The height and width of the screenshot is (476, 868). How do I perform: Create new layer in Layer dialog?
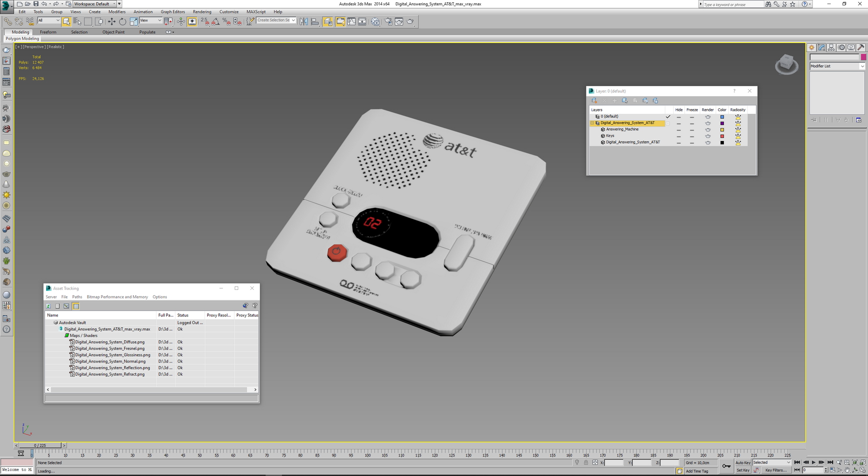[x=594, y=101]
